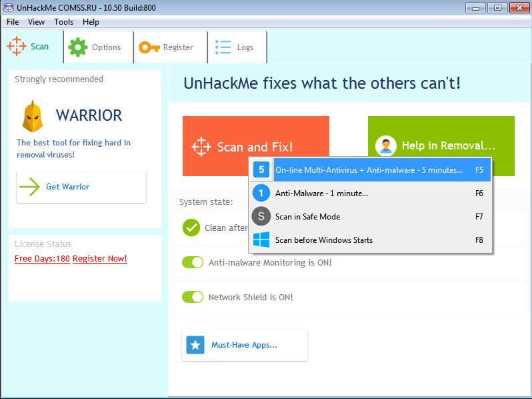Click the 'System state:' label

(x=206, y=202)
